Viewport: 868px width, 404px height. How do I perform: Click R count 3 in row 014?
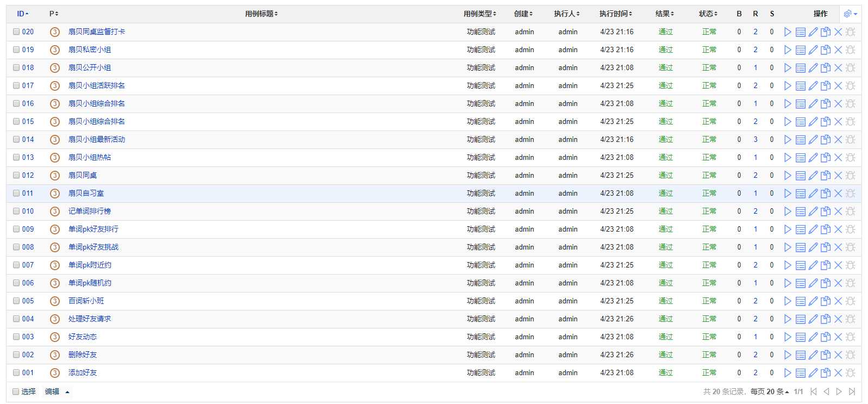coord(755,139)
